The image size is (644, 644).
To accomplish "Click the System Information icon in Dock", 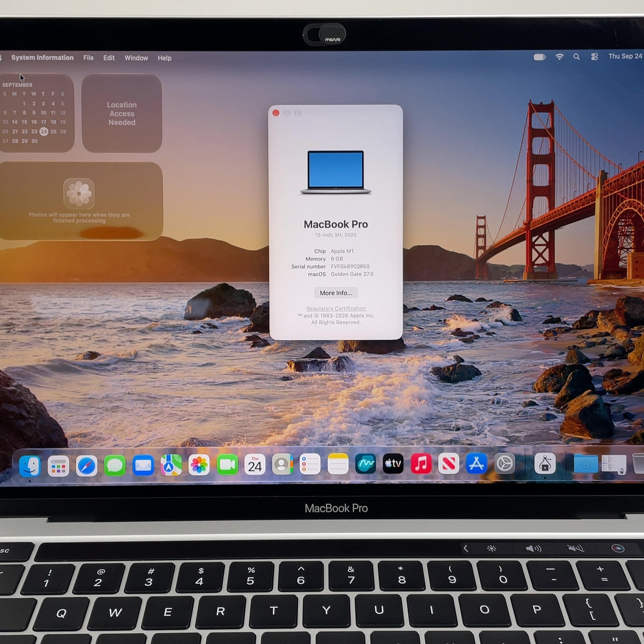I will coord(545,463).
